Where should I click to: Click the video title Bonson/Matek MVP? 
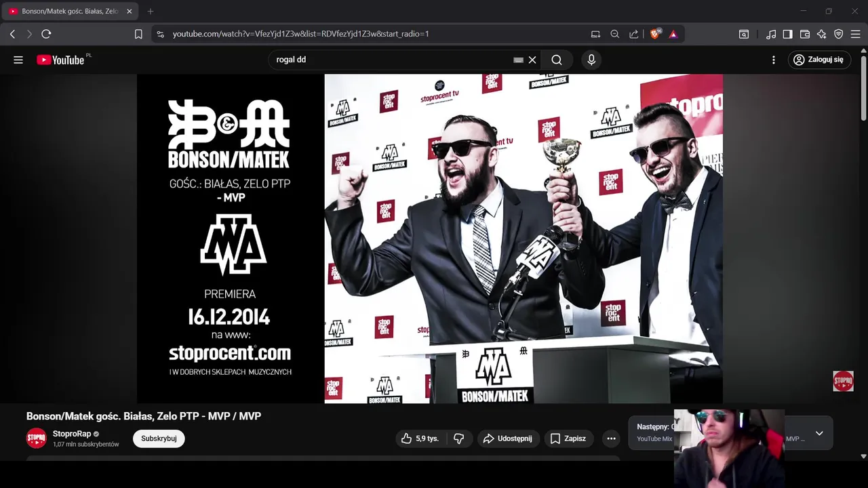[x=144, y=416]
